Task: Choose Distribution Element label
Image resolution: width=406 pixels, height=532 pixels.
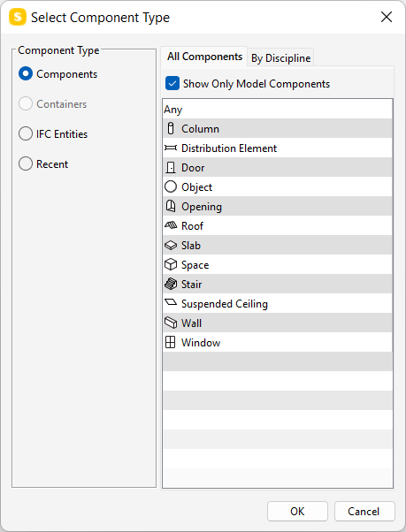Action: click(229, 148)
